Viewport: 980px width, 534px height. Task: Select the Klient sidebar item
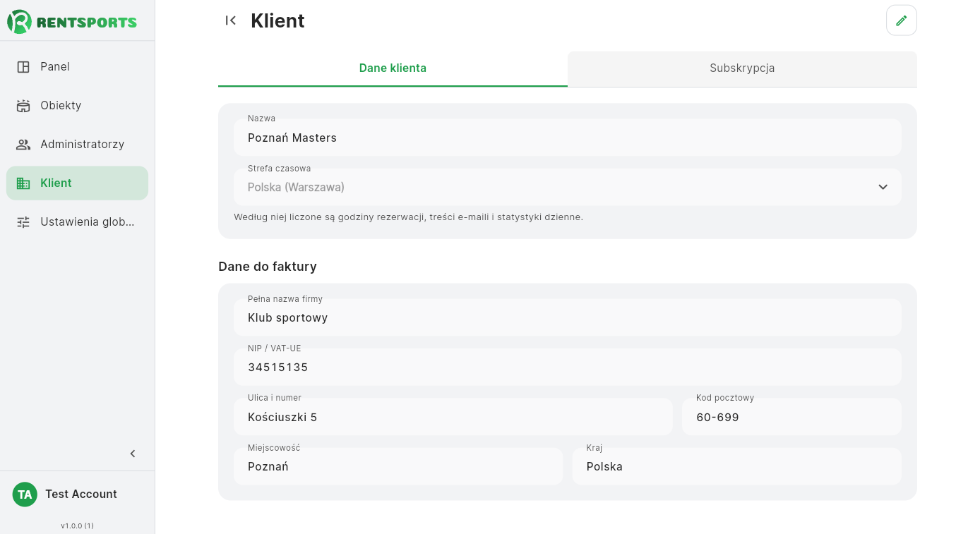coord(77,183)
